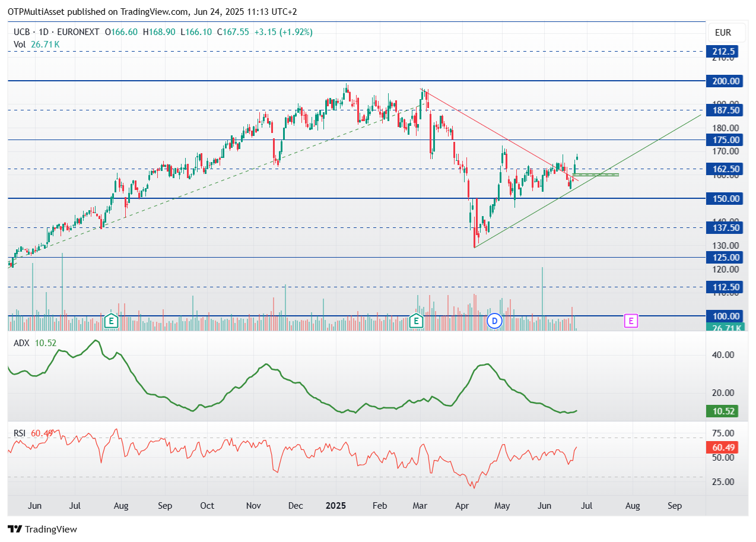Click the green ADX value 10.52 tag
Viewport: 756px width, 542px height.
pos(724,411)
